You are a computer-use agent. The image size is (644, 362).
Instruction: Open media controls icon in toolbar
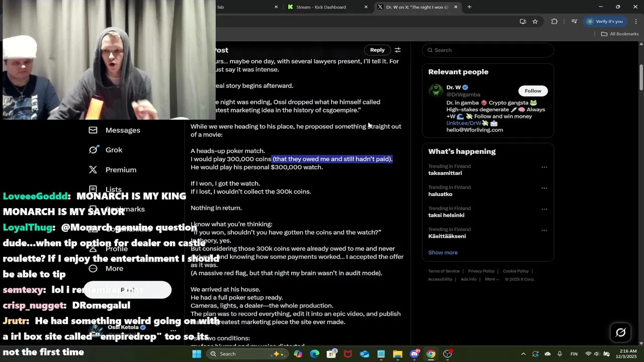tap(574, 21)
